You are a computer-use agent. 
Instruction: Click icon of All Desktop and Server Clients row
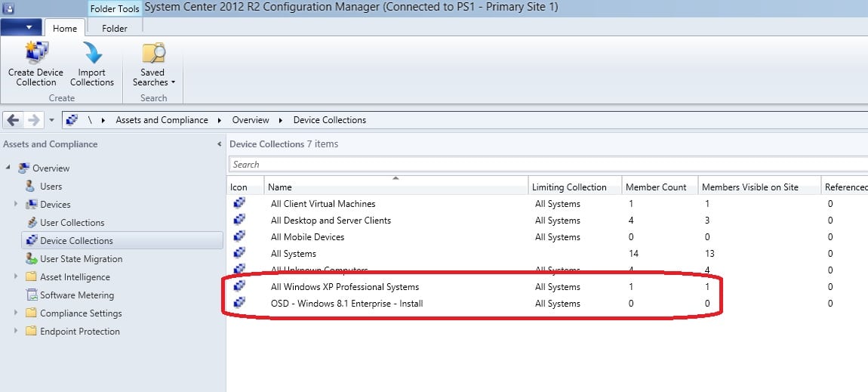pyautogui.click(x=239, y=220)
